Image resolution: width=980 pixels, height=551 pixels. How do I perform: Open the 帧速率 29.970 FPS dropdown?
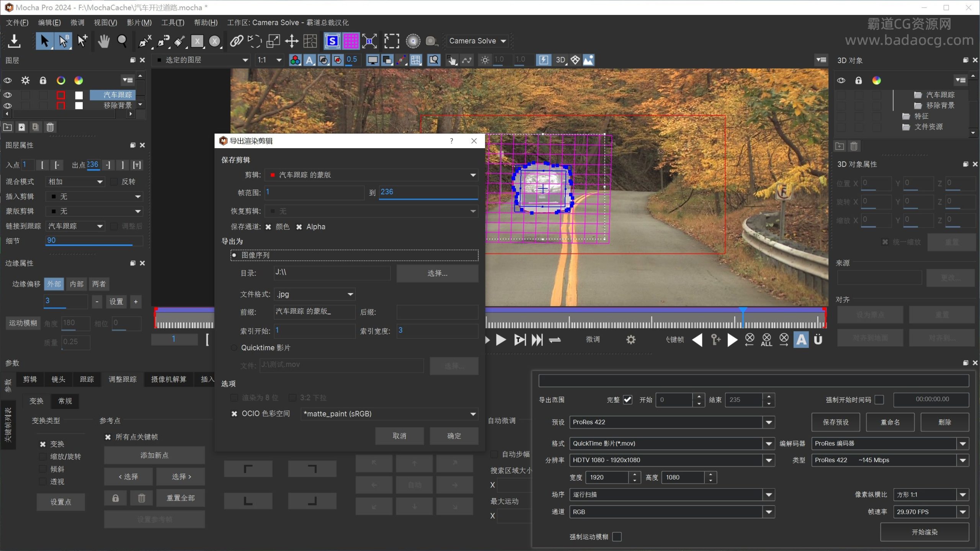tap(931, 512)
